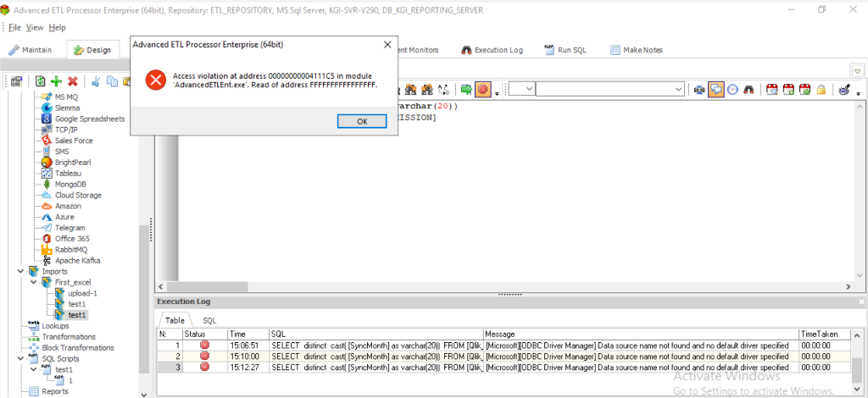Click the green plus add icon
868x398 pixels.
[56, 81]
